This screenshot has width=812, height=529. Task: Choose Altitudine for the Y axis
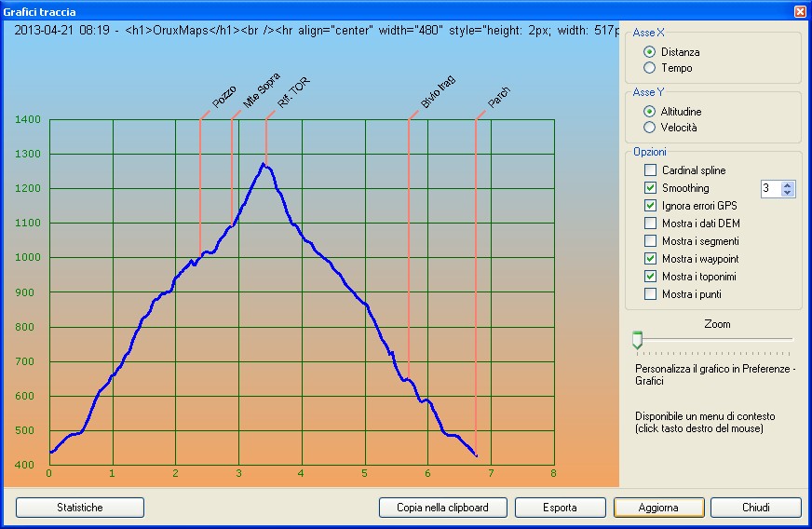point(650,112)
